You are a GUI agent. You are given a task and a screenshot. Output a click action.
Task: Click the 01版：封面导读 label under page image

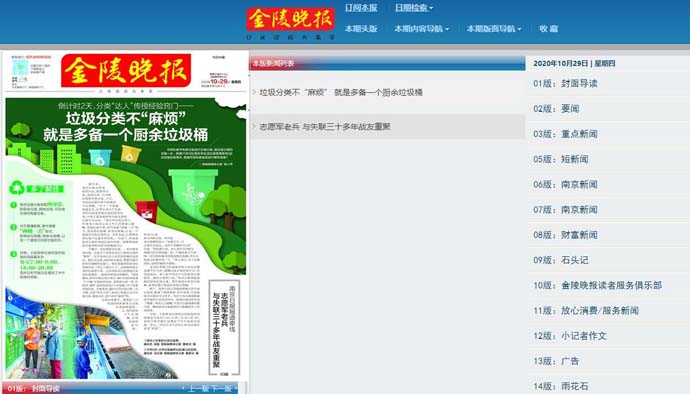point(33,389)
